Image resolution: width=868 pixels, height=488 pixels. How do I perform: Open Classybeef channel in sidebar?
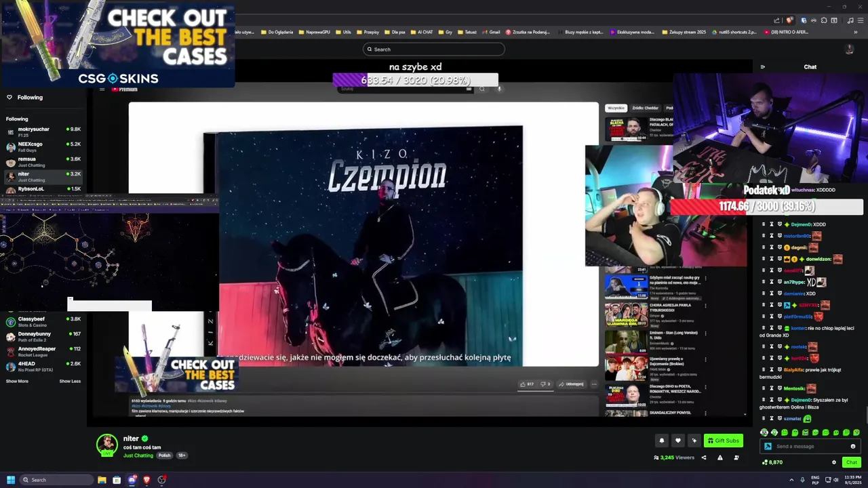43,321
